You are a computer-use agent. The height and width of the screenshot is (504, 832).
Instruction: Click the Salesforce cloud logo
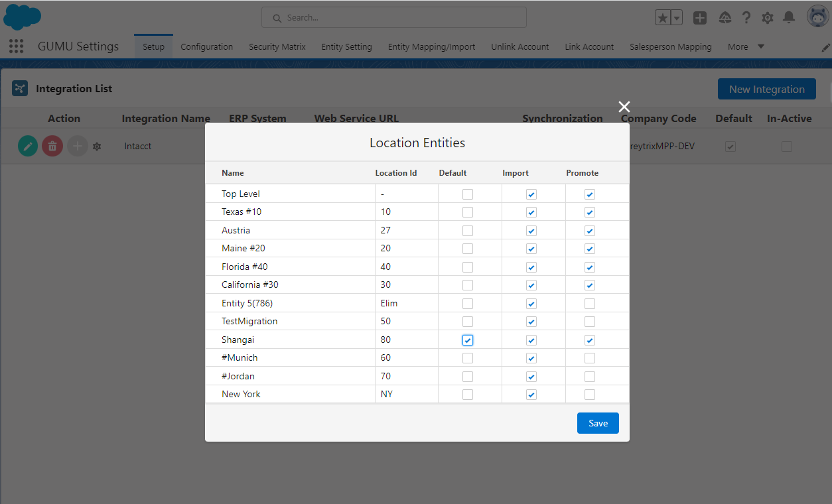(x=22, y=17)
